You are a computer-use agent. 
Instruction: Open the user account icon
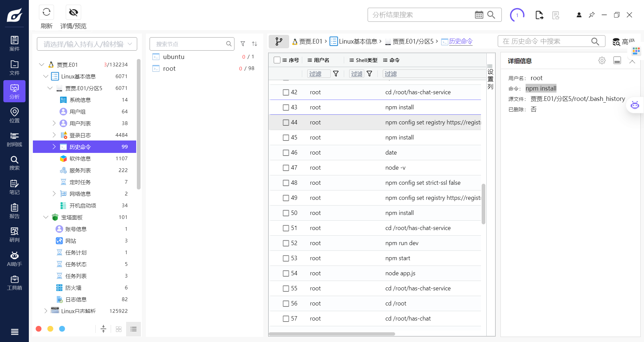(x=579, y=15)
